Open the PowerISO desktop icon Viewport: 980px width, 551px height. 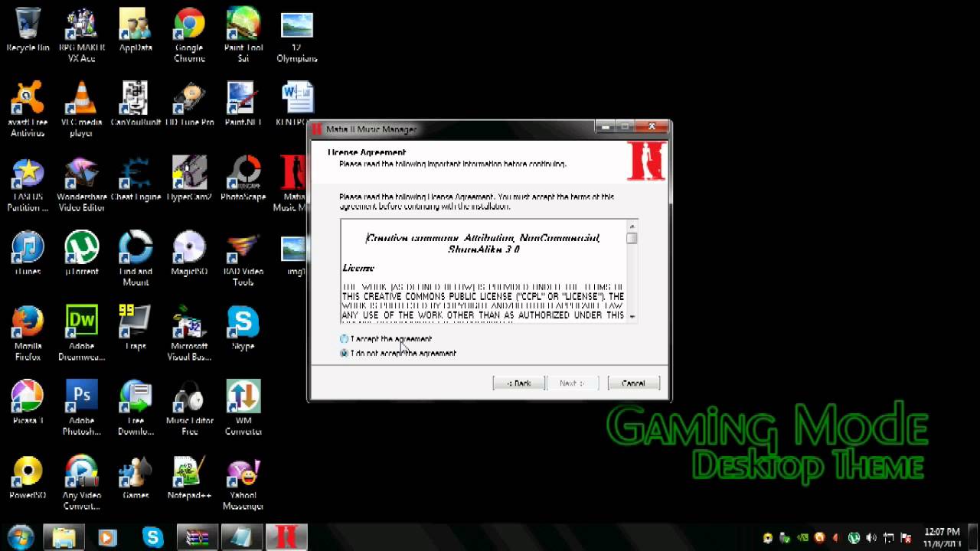point(28,478)
